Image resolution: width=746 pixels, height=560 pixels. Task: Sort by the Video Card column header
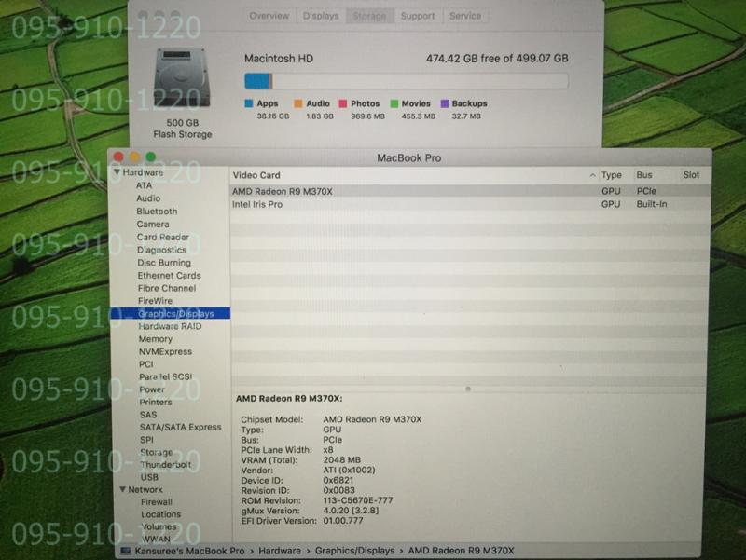point(256,175)
